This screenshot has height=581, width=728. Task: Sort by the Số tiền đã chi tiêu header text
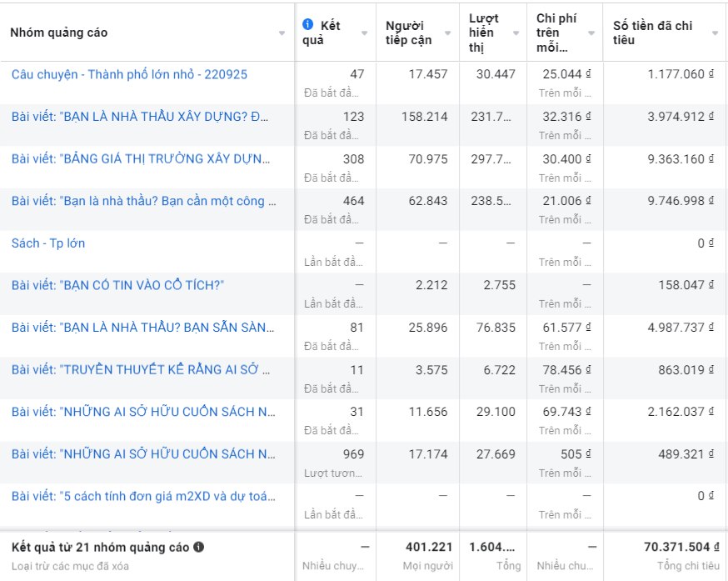pos(652,33)
